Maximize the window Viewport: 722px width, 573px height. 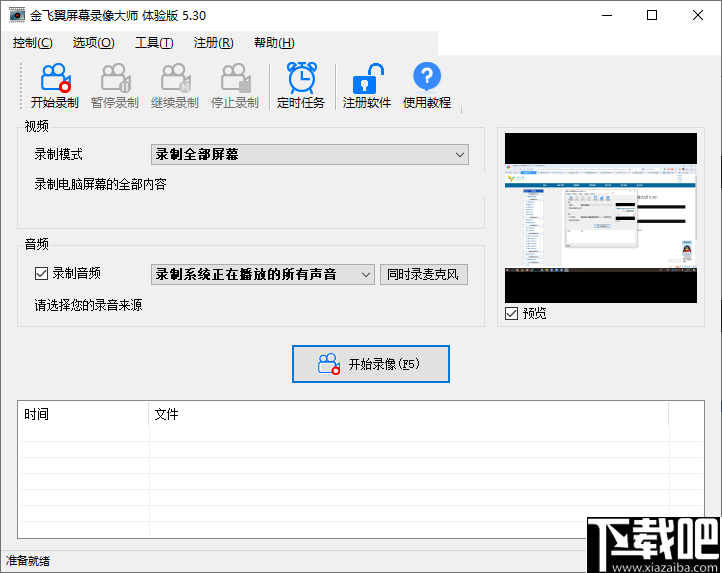(x=652, y=15)
